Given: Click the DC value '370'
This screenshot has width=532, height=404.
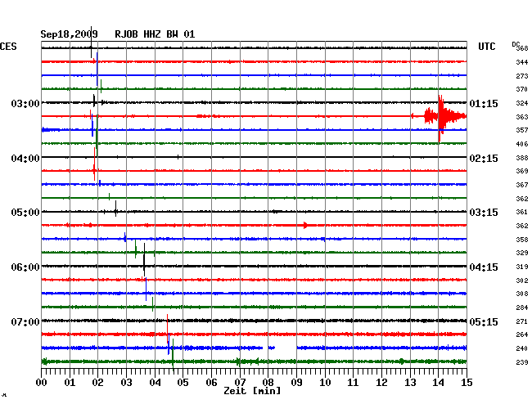Looking at the screenshot, I should (x=522, y=89).
